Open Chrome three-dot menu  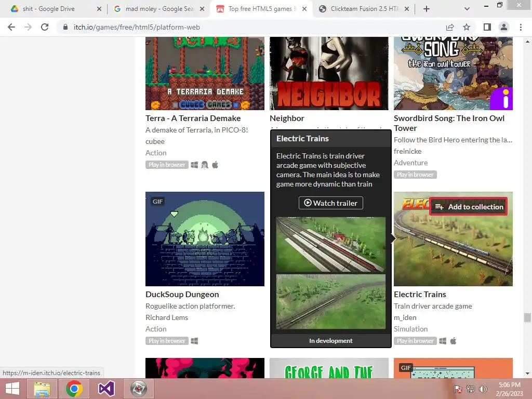pyautogui.click(x=521, y=27)
